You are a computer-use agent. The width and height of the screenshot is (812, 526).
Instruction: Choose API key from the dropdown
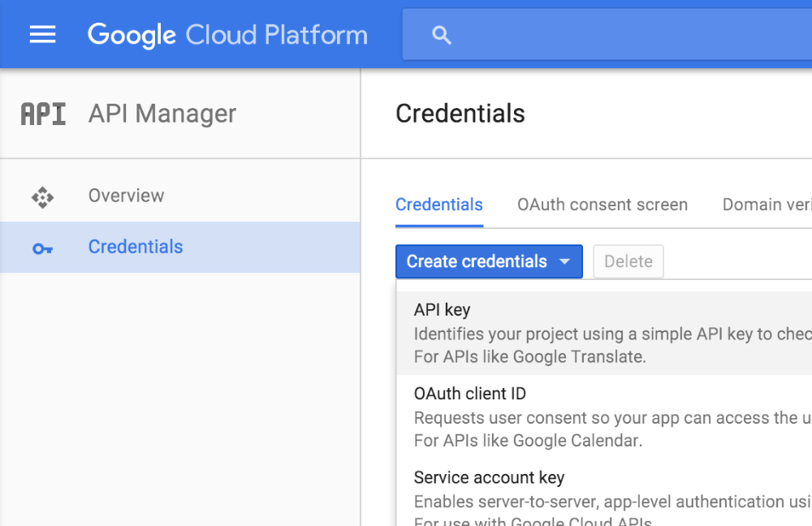click(604, 333)
